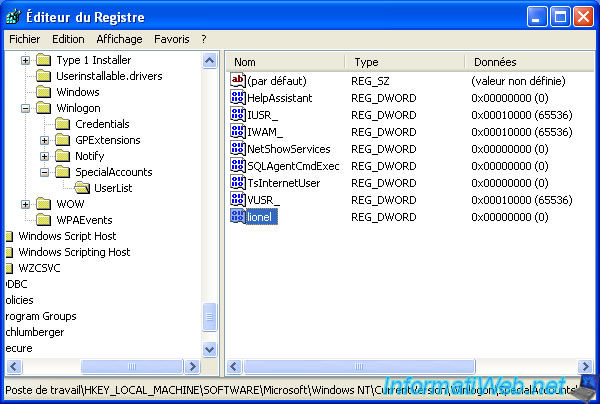Select the Windows Scripting Host key
The width and height of the screenshot is (600, 404).
(74, 252)
